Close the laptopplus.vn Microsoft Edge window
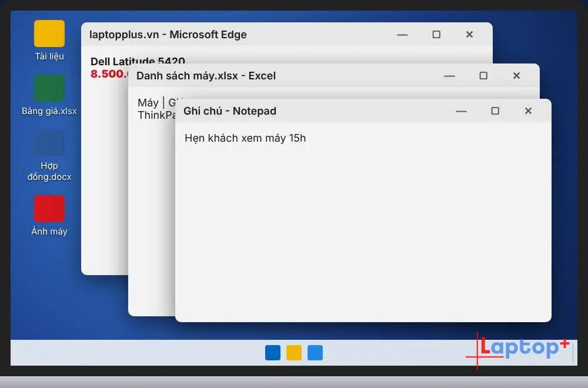The image size is (588, 388). tap(469, 34)
